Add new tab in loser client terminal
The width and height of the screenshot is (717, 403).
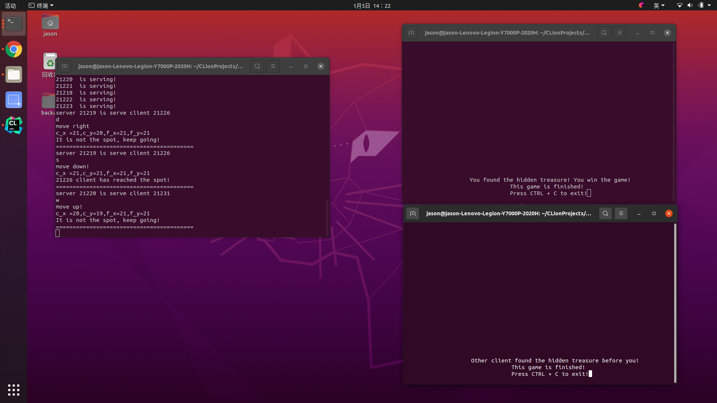click(412, 214)
